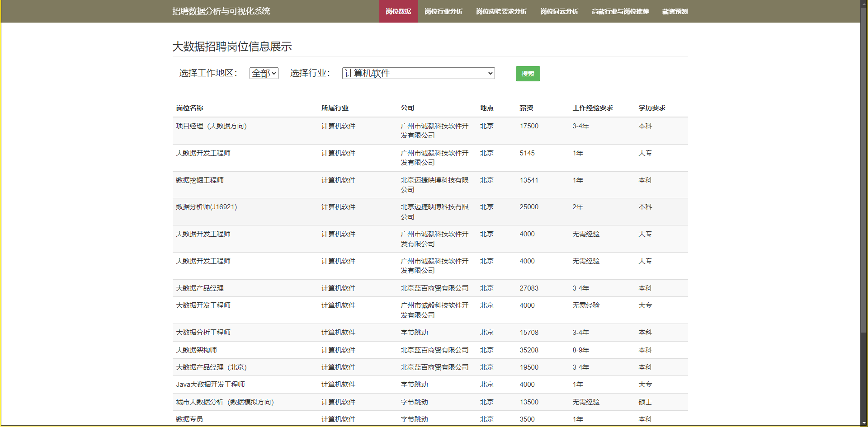
Task: Expand the 选择工作地区 dropdown showing 全部
Action: pyautogui.click(x=264, y=73)
